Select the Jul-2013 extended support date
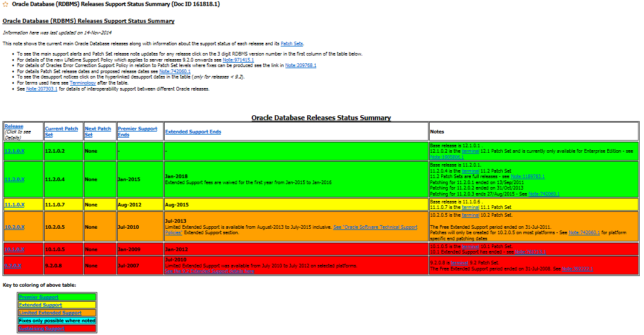Screen dimensions: 644x335 coord(176,221)
